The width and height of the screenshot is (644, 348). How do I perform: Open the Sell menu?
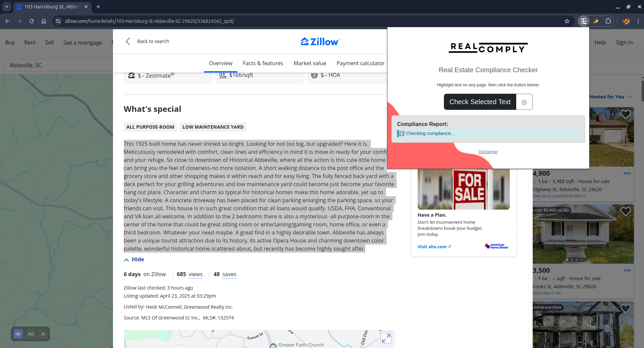[49, 42]
